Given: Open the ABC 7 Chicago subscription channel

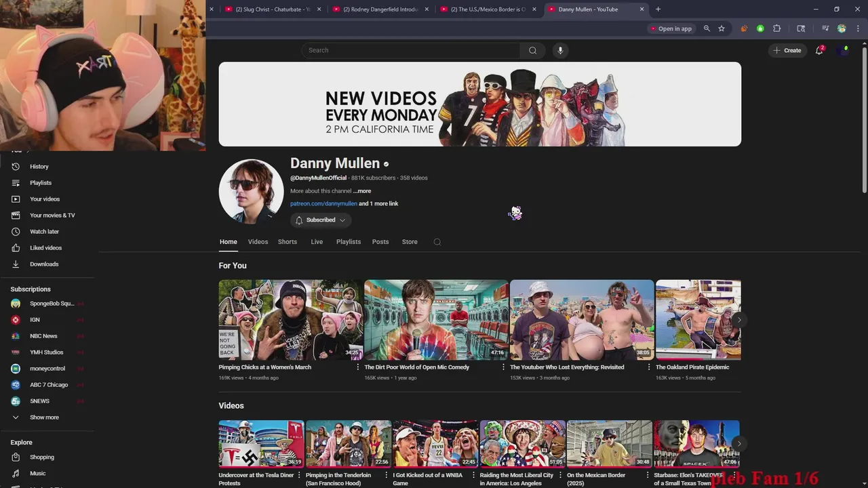Looking at the screenshot, I should click(x=47, y=385).
